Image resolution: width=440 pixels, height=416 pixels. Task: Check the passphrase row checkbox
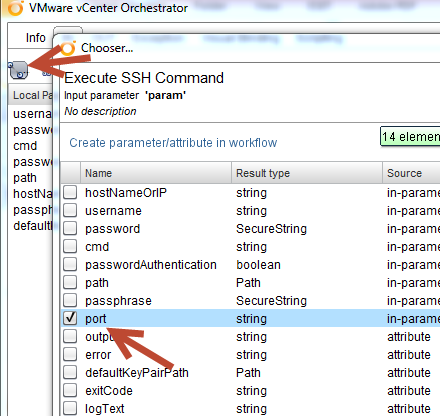[x=70, y=301]
